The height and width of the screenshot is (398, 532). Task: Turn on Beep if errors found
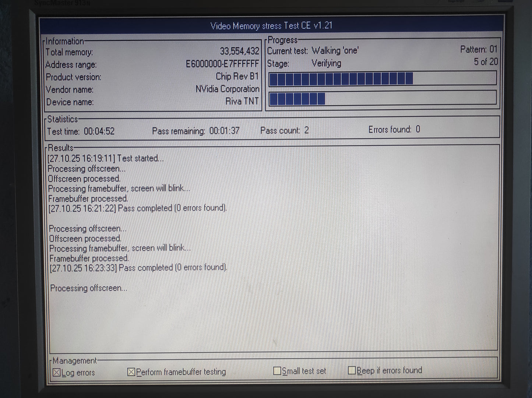tap(352, 370)
